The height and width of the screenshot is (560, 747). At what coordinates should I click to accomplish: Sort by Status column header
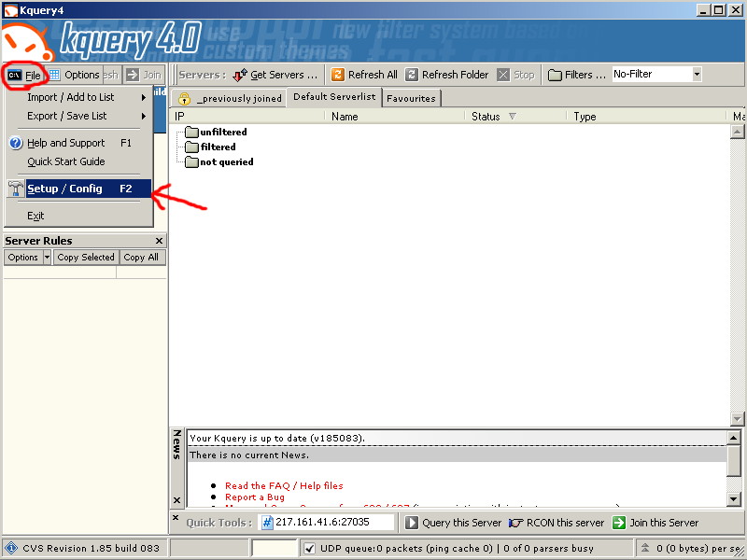pyautogui.click(x=516, y=116)
